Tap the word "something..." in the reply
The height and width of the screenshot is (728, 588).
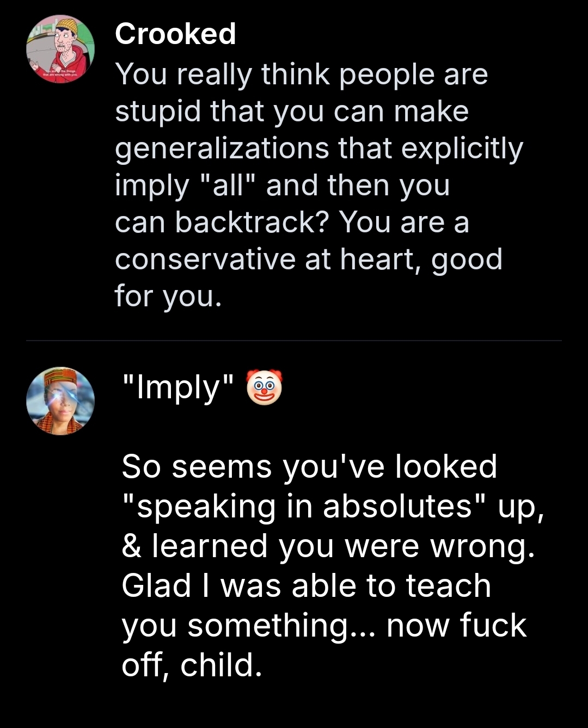282,626
